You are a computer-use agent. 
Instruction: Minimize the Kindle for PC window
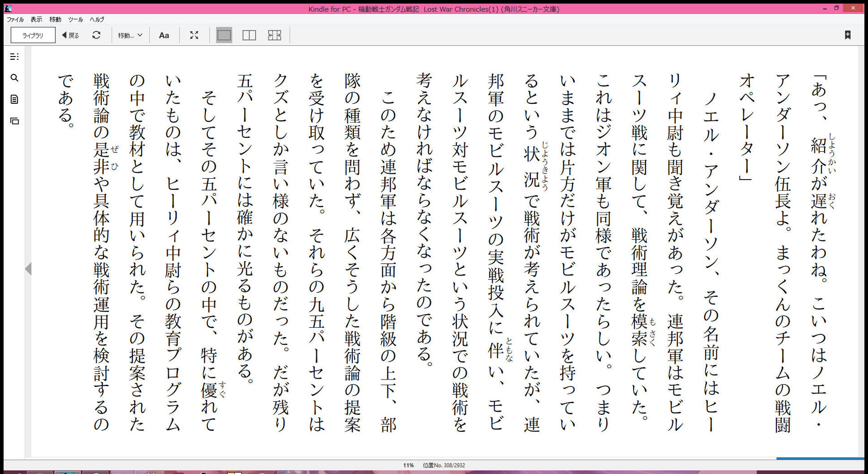click(x=825, y=8)
